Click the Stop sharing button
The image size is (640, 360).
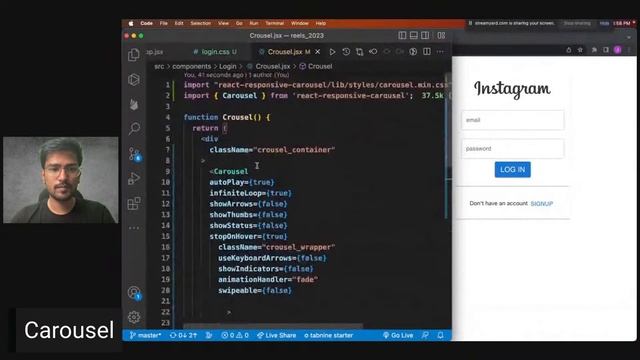coord(577,23)
